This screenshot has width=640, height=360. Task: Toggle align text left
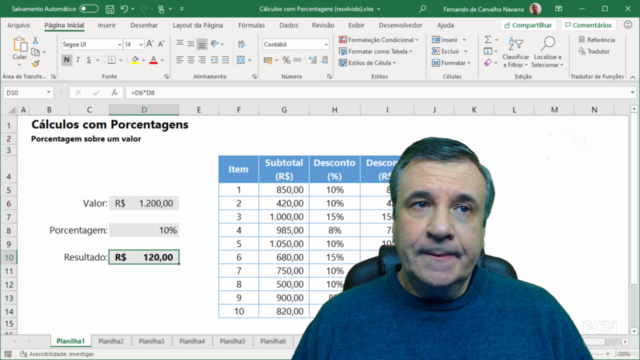coord(180,60)
